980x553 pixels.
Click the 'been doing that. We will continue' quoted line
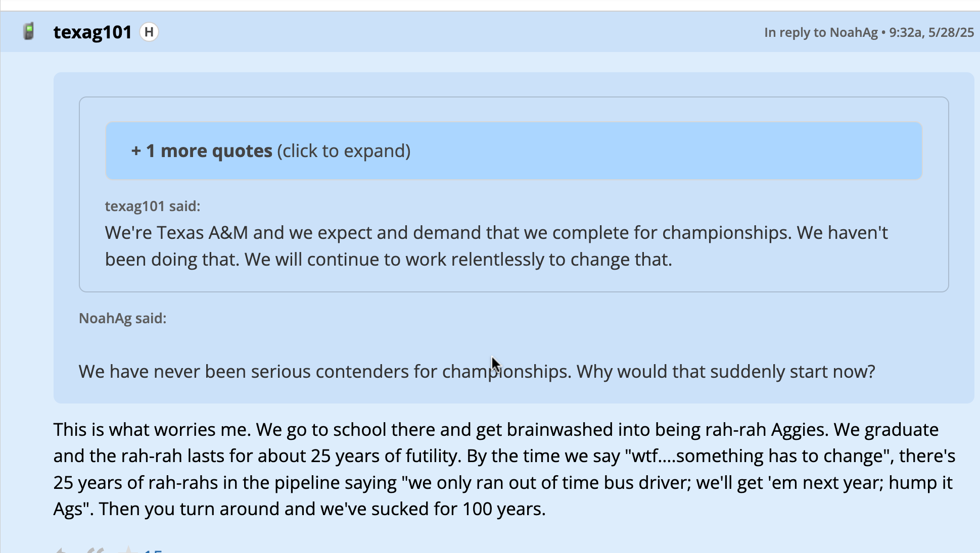click(x=389, y=260)
